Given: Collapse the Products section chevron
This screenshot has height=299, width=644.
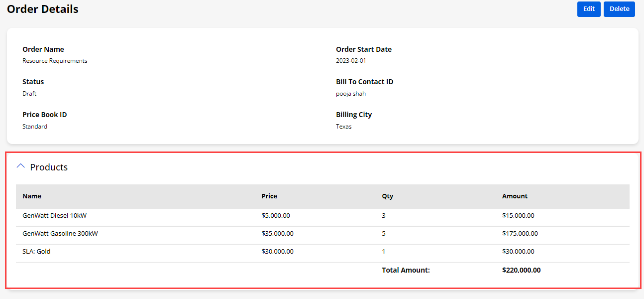Looking at the screenshot, I should click(x=20, y=166).
